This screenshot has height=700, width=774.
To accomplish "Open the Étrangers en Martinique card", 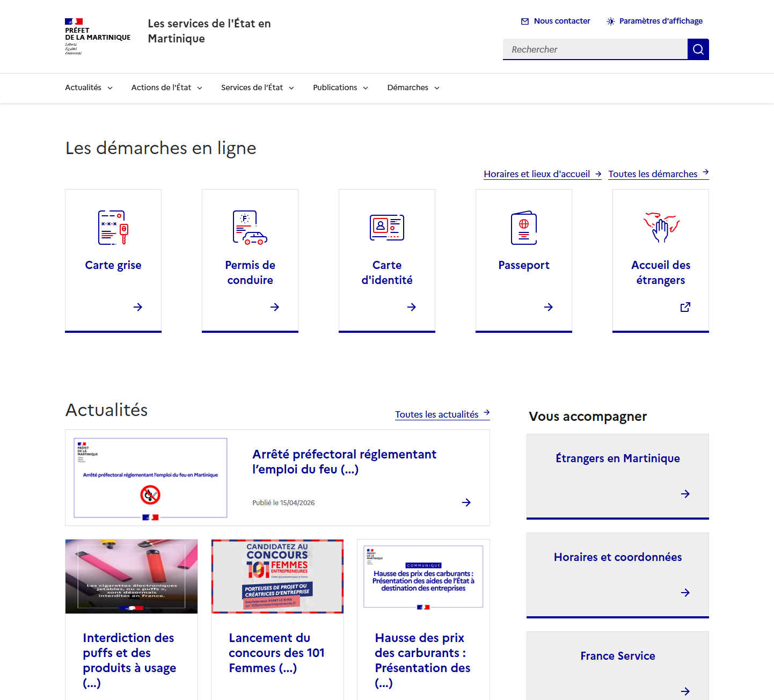I will pos(618,477).
